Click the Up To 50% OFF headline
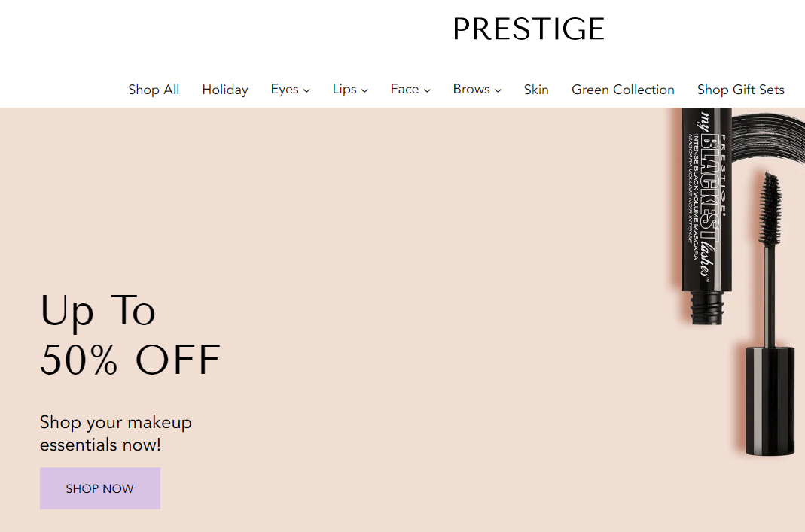 tap(130, 335)
